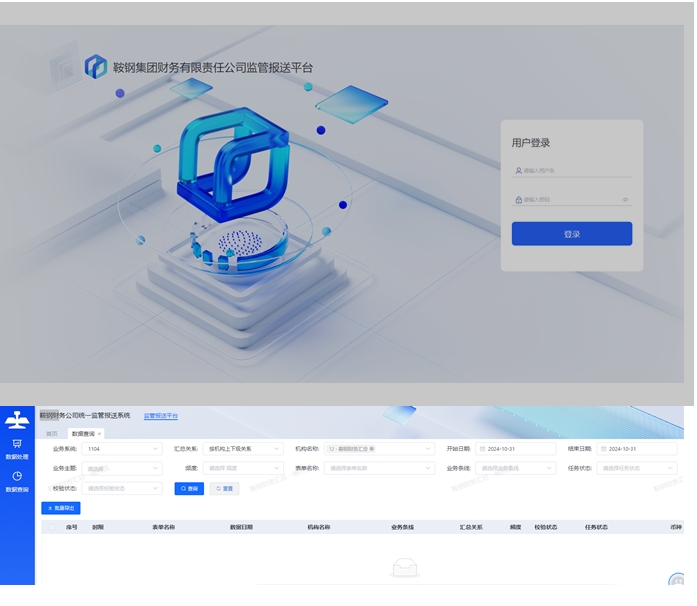Open 数据处理 in the left sidebar

17,448
